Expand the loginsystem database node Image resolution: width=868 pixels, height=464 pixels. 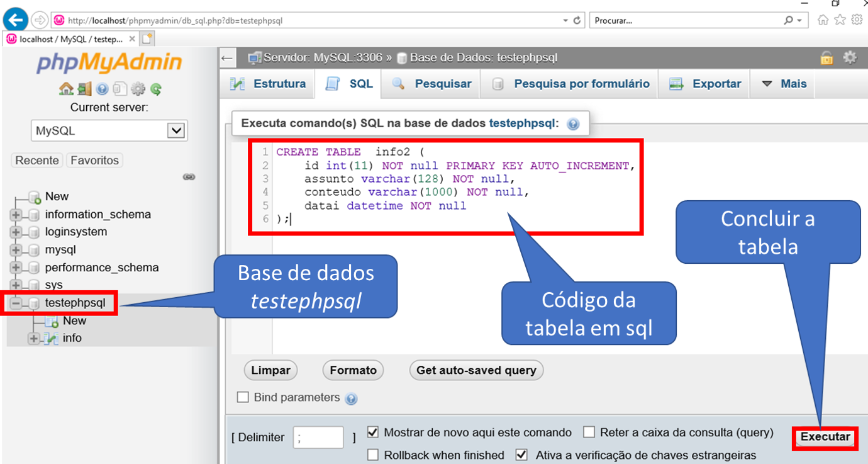point(16,232)
